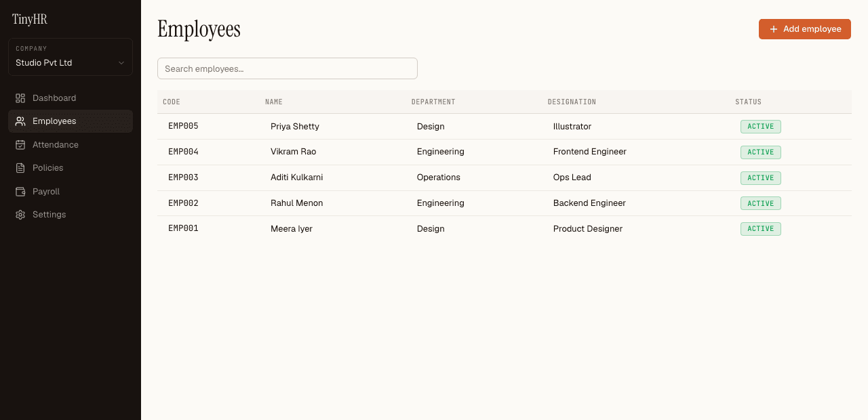Select employee code EMP002

coord(183,203)
